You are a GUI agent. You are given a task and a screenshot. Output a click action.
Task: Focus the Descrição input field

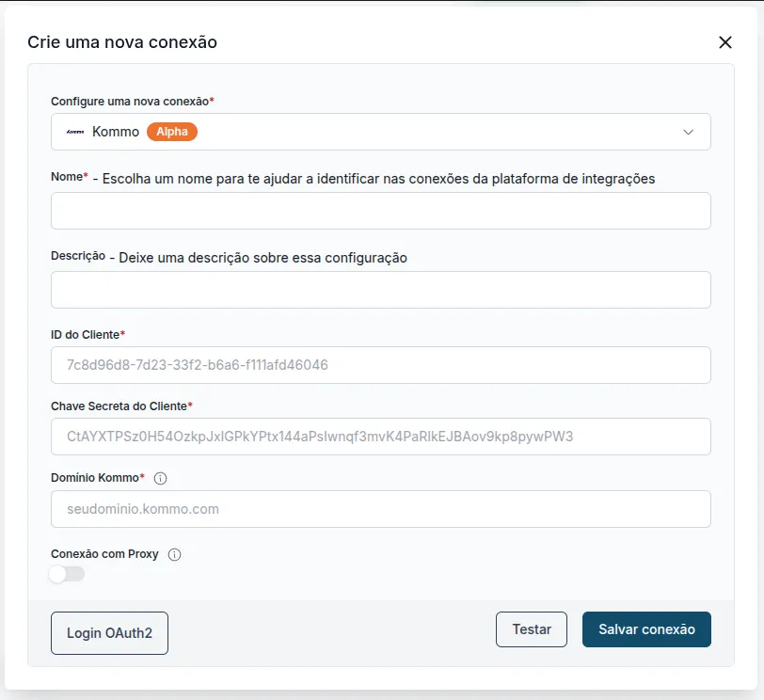(x=380, y=290)
